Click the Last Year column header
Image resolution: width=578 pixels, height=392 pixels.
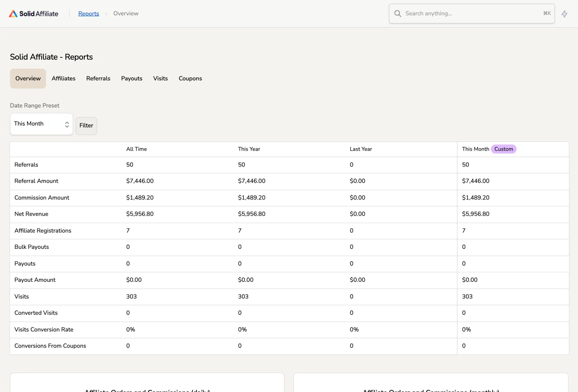point(361,149)
